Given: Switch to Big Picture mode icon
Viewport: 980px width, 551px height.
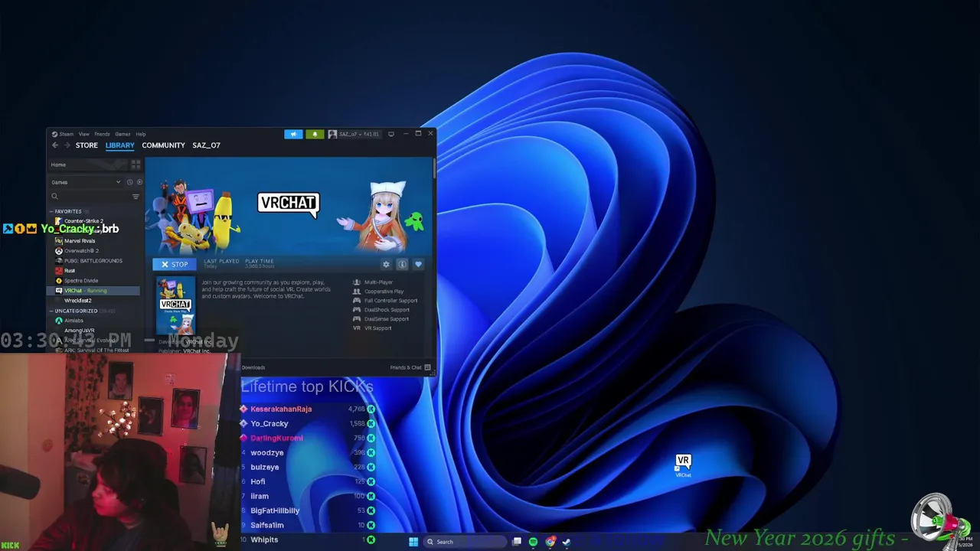Looking at the screenshot, I should pos(391,134).
